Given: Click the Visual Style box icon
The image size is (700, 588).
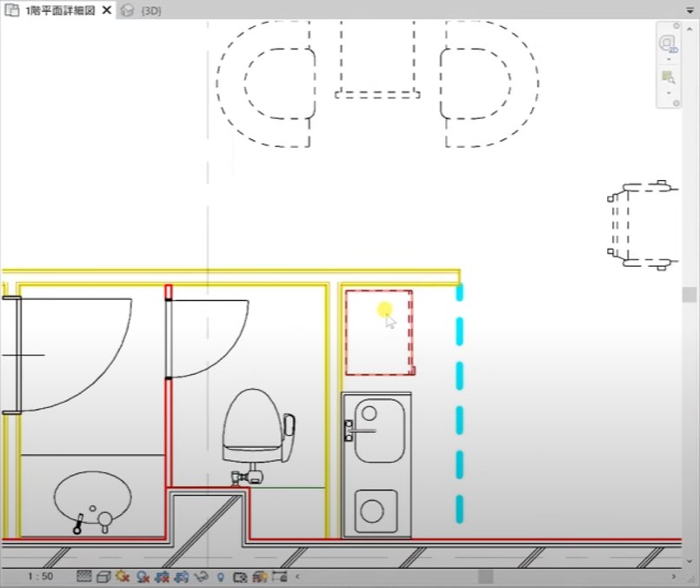Looking at the screenshot, I should coord(103,577).
